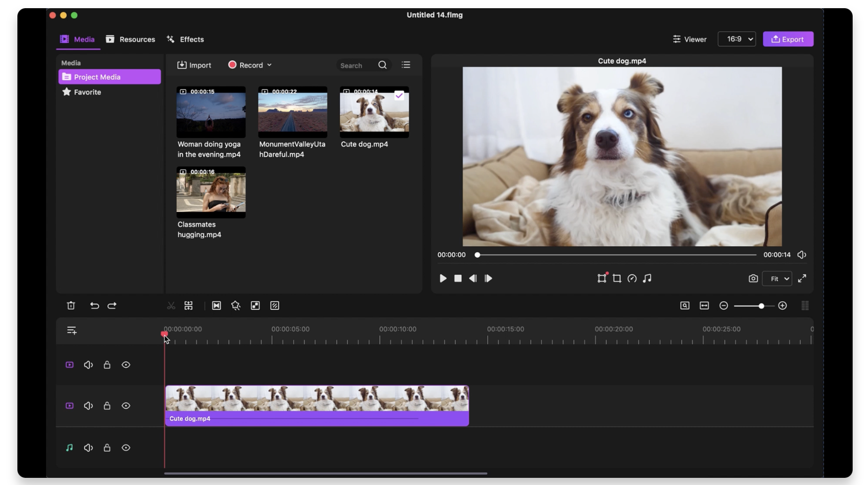Hide the Cute dog.mp4 video track

126,406
